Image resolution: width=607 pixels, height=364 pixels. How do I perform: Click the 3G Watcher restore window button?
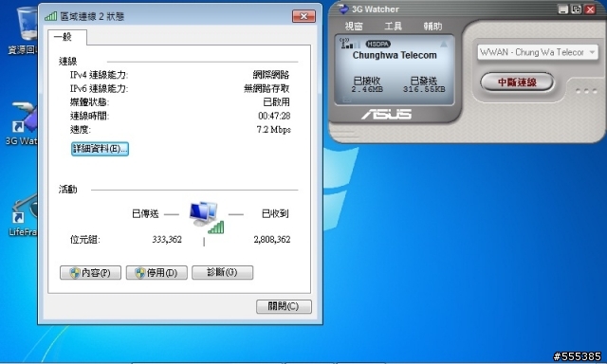click(x=577, y=9)
